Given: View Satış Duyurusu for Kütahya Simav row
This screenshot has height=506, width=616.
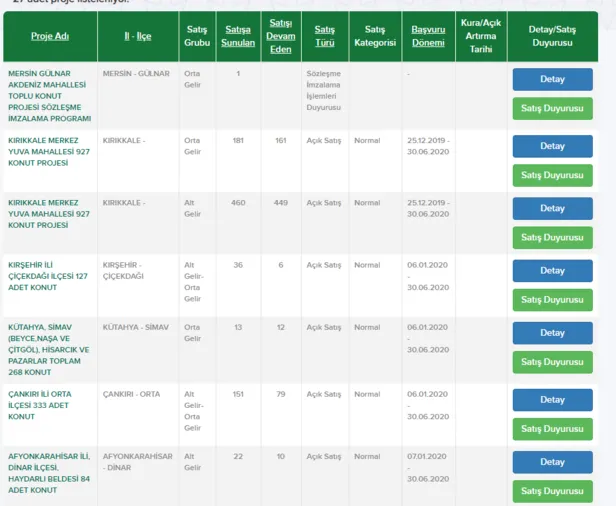Looking at the screenshot, I should [552, 362].
